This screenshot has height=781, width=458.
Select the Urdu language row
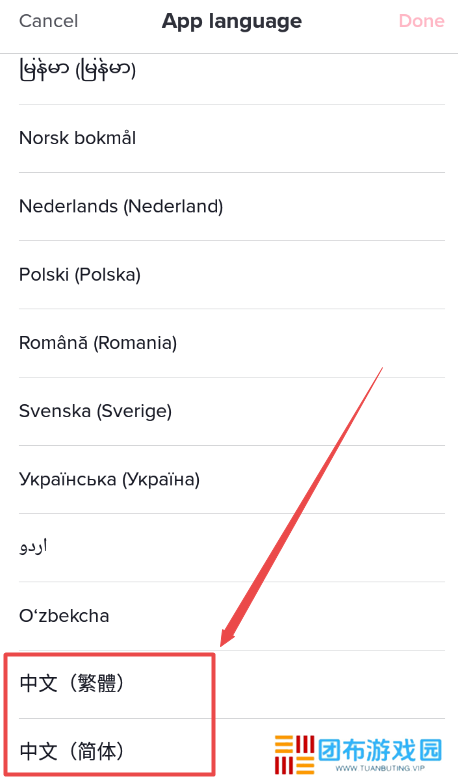231,547
